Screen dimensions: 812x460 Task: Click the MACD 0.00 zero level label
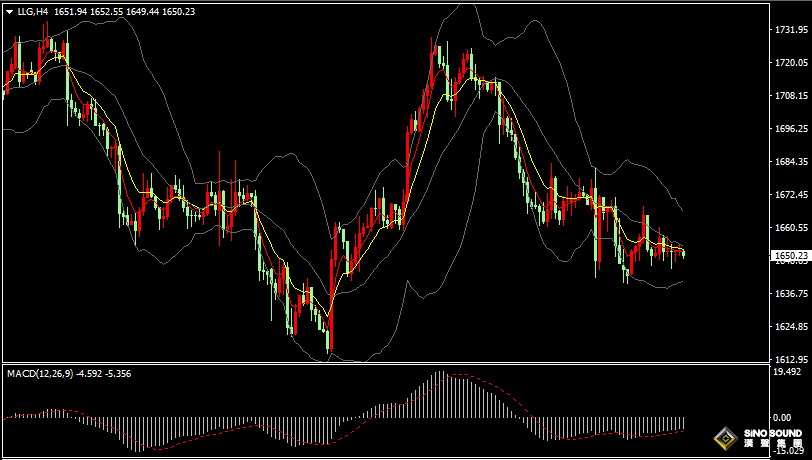pos(783,417)
